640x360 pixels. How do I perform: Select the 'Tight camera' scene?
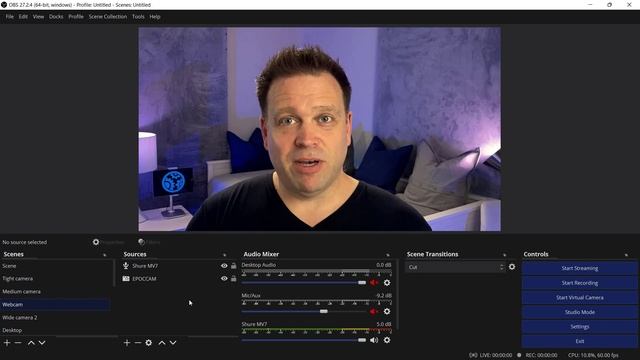[x=55, y=279]
